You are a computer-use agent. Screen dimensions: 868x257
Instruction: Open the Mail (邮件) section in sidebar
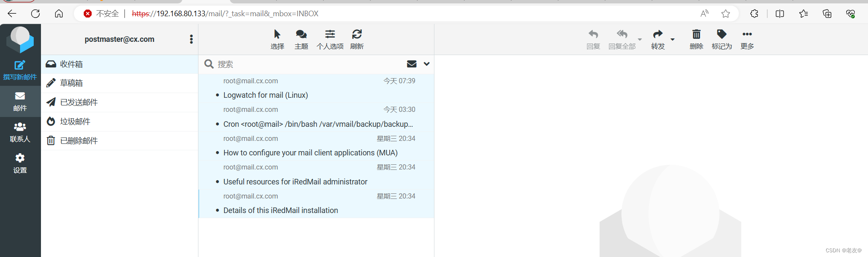pos(20,102)
